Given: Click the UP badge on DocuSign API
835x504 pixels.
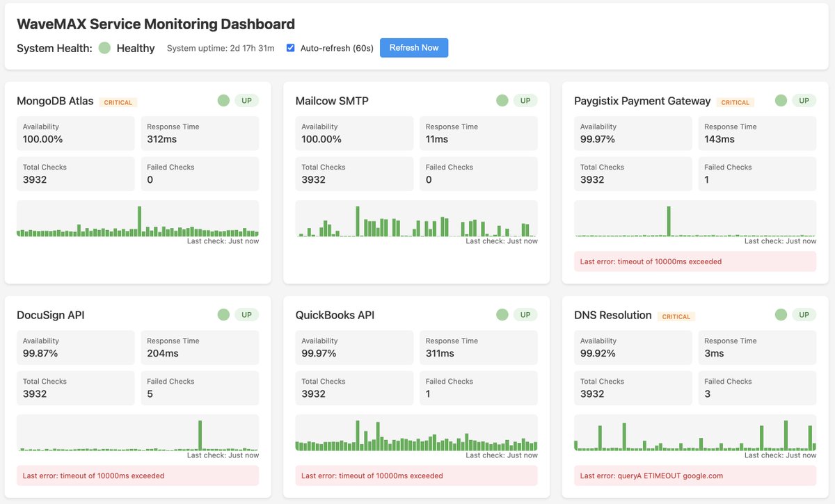Looking at the screenshot, I should [246, 315].
